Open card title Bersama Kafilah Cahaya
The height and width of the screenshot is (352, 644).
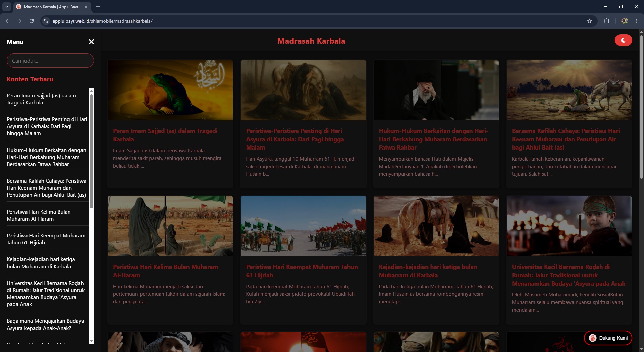pos(566,139)
